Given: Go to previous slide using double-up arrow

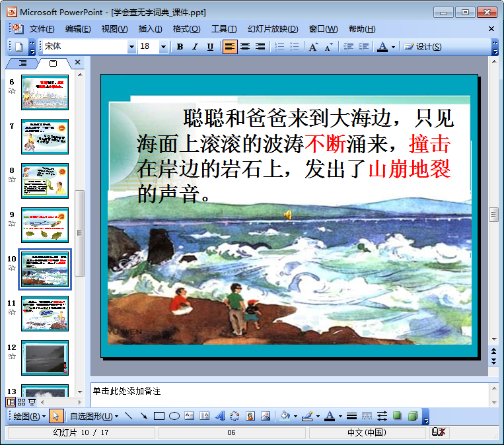Looking at the screenshot, I should [x=493, y=351].
